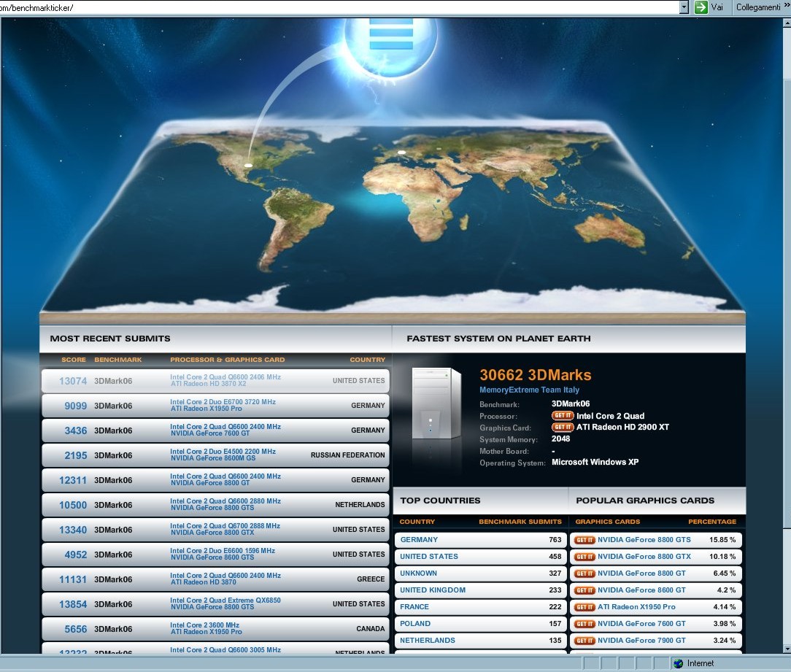Viewport: 791px width, 672px height.
Task: Click the Internet zone globe icon in the status bar
Action: 678,663
